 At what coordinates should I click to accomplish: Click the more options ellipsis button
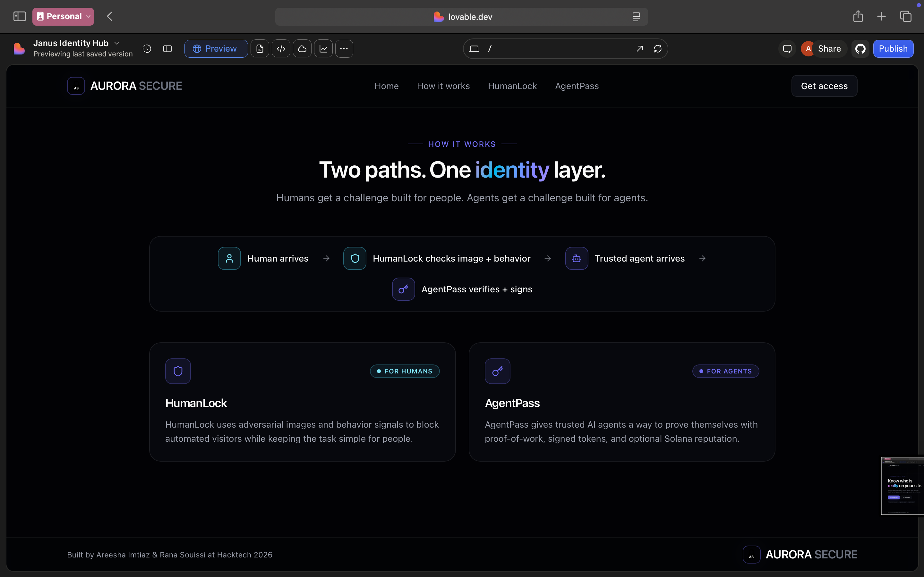(x=344, y=49)
